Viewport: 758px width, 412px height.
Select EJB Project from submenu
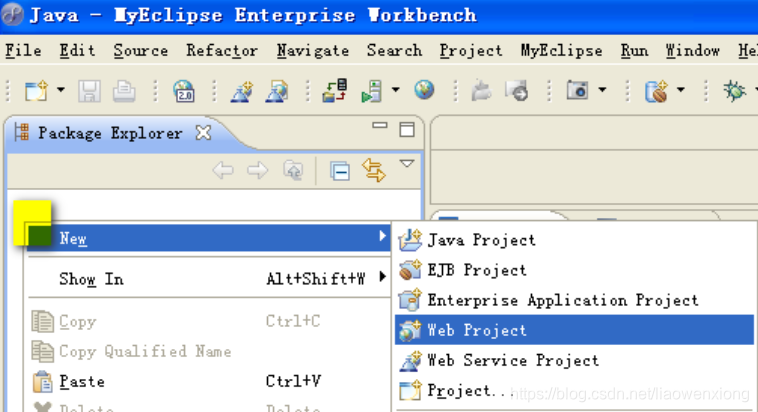pyautogui.click(x=574, y=270)
